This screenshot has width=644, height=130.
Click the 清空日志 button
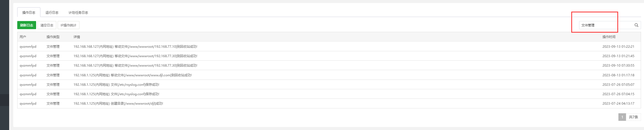coord(47,25)
